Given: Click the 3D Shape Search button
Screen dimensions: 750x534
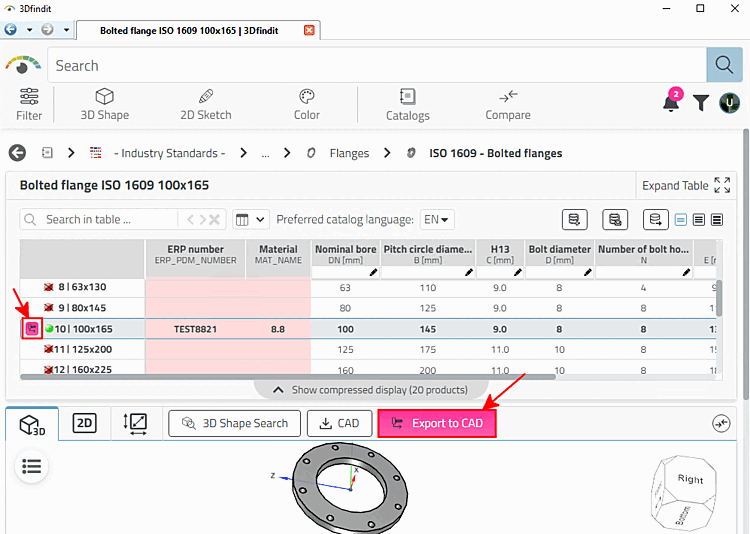Looking at the screenshot, I should coord(234,423).
